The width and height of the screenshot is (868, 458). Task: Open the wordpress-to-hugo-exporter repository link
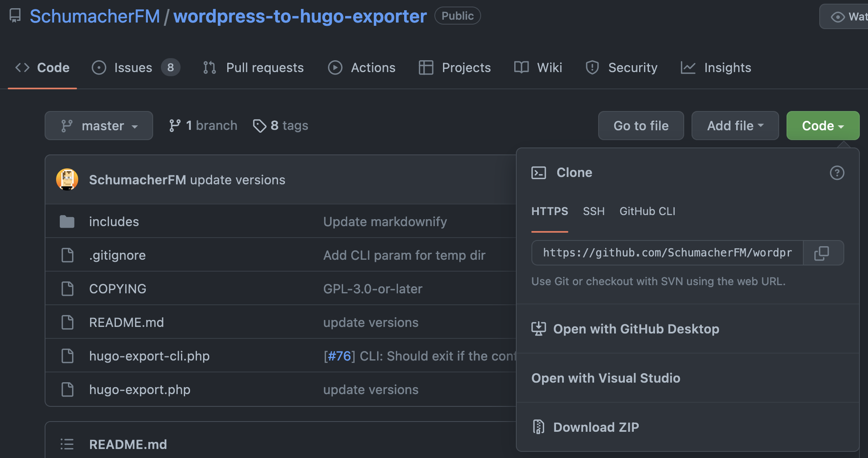coord(300,16)
